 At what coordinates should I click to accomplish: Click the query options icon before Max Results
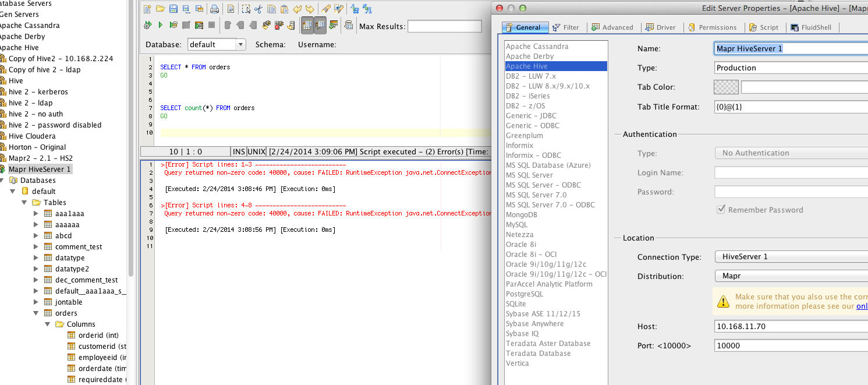pyautogui.click(x=348, y=25)
